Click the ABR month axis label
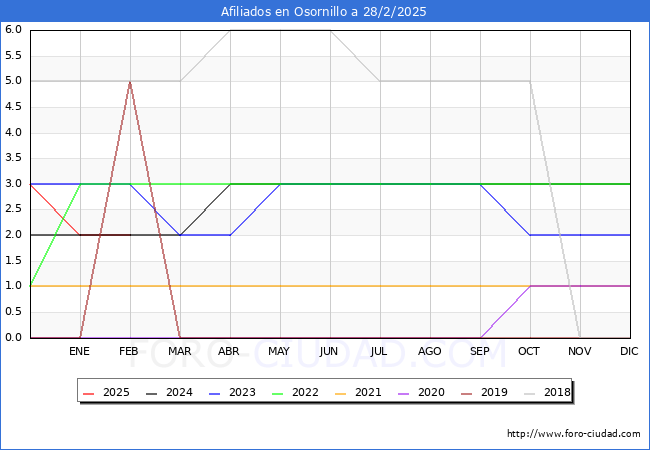 229,351
